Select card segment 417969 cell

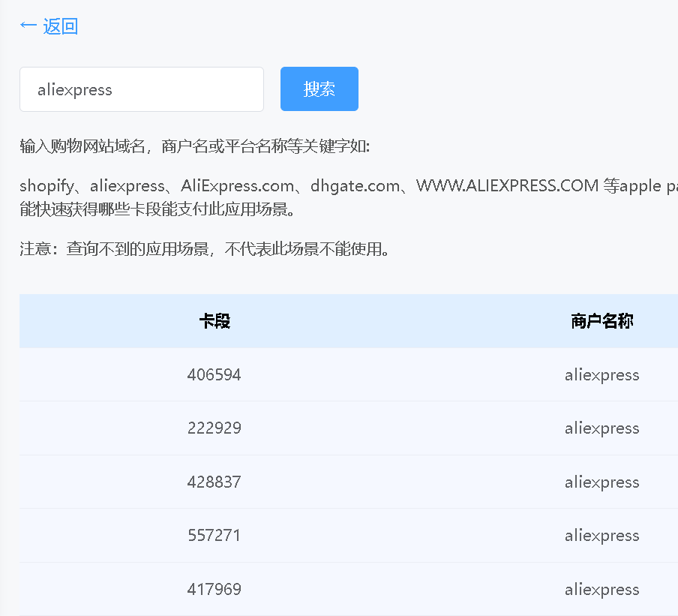click(x=214, y=589)
